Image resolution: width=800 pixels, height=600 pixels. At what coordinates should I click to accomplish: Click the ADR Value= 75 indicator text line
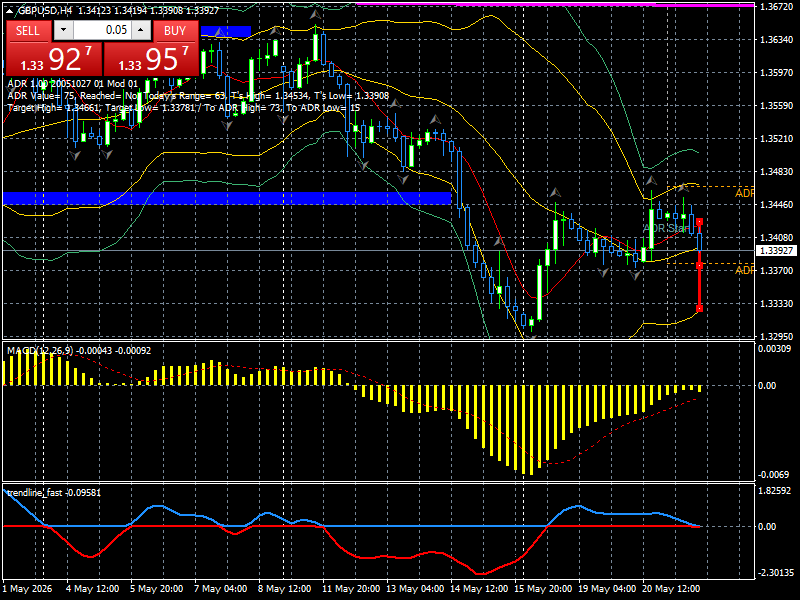tap(198, 96)
